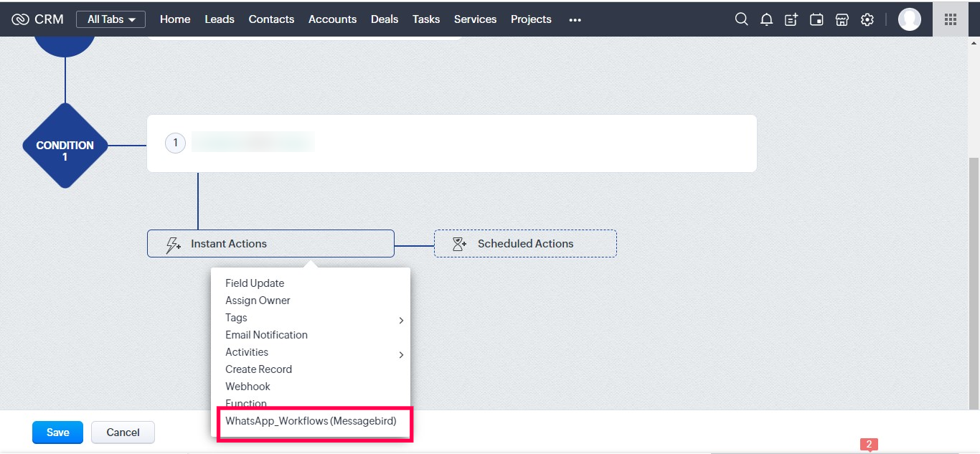Open the calendar icon in the header
The width and height of the screenshot is (980, 454).
click(x=816, y=19)
